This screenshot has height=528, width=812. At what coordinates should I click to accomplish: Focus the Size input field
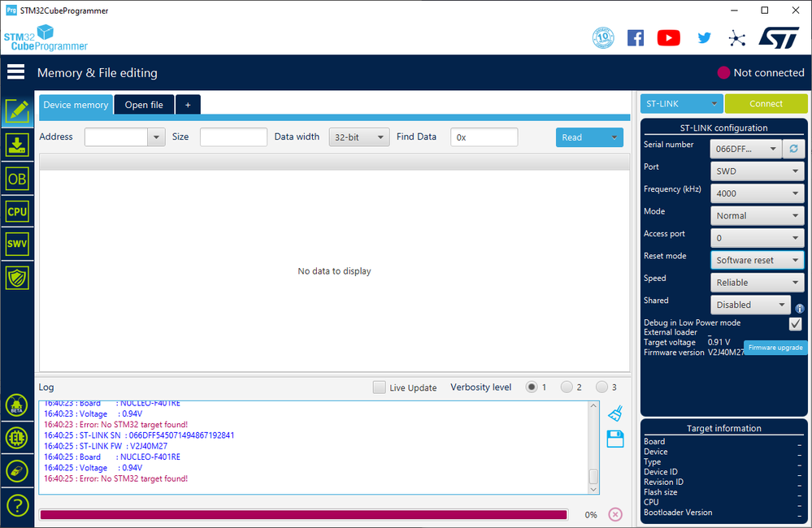point(233,137)
